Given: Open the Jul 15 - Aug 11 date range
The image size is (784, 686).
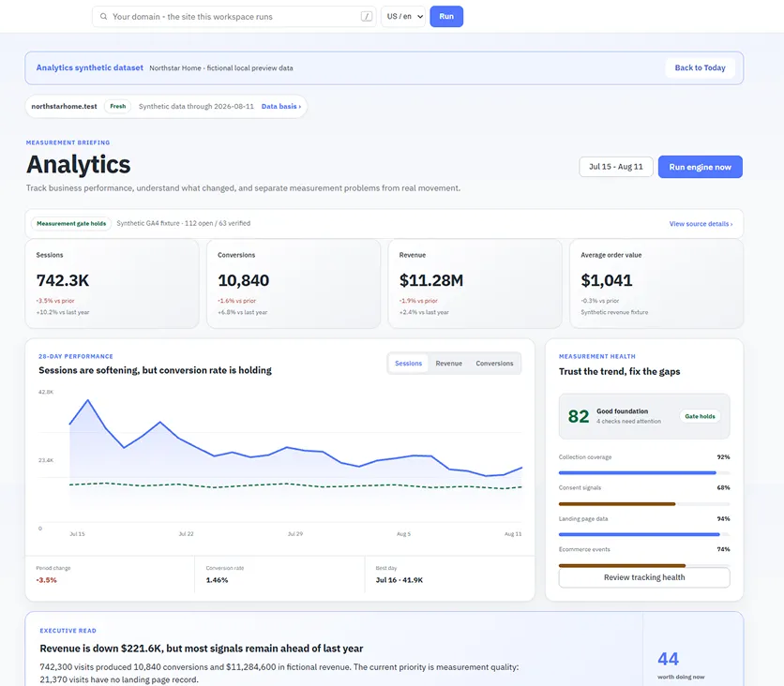Looking at the screenshot, I should tap(615, 167).
